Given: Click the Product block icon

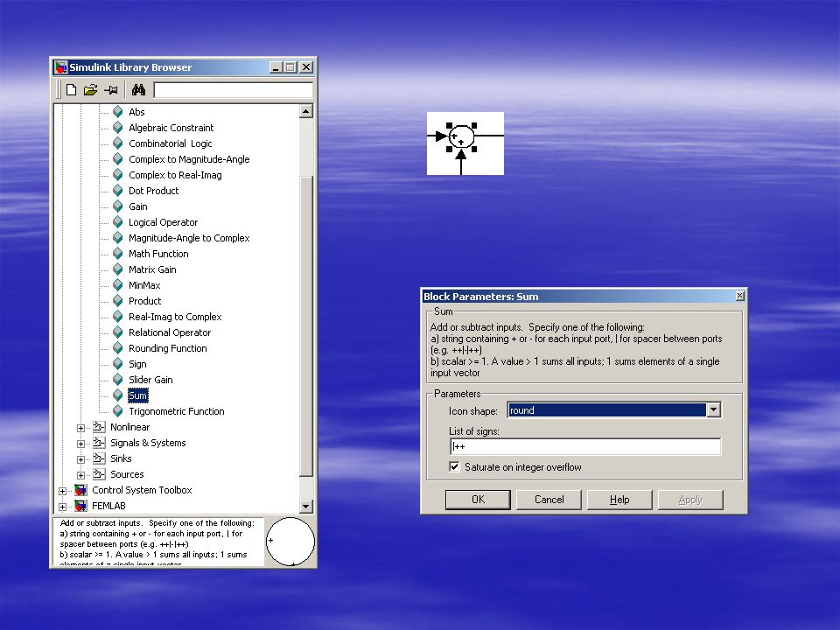Looking at the screenshot, I should [x=118, y=300].
